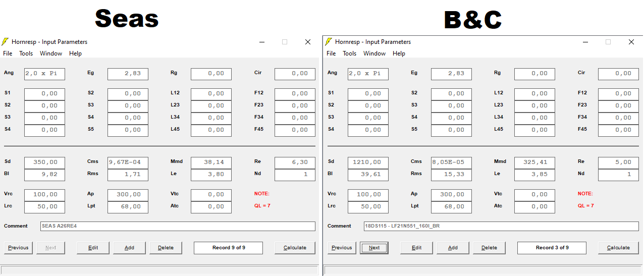This screenshot has width=644, height=276.
Task: Open the File menu in B&C window
Action: tap(331, 53)
